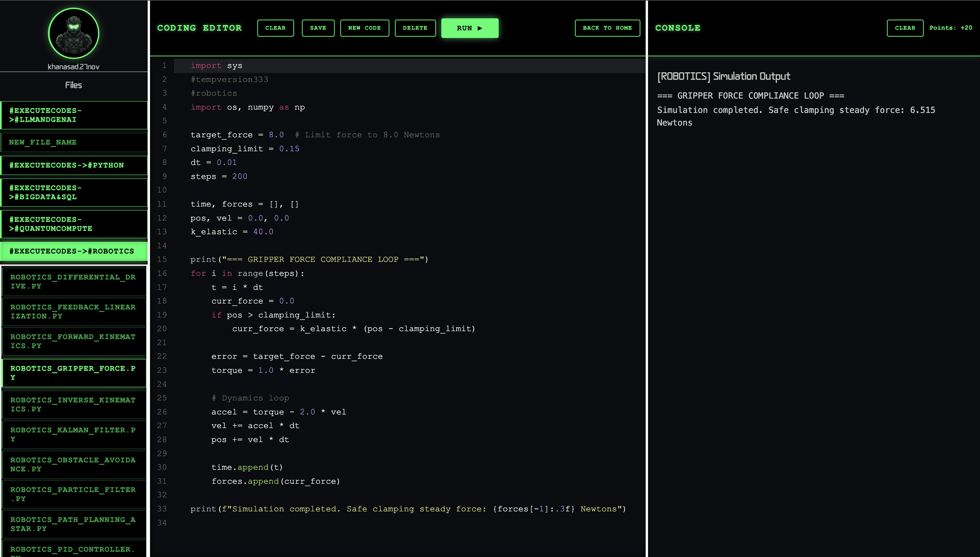Open ROBOTICS_KALMAN_FILTER.PY file
Screen dimensions: 980x557
[74, 435]
